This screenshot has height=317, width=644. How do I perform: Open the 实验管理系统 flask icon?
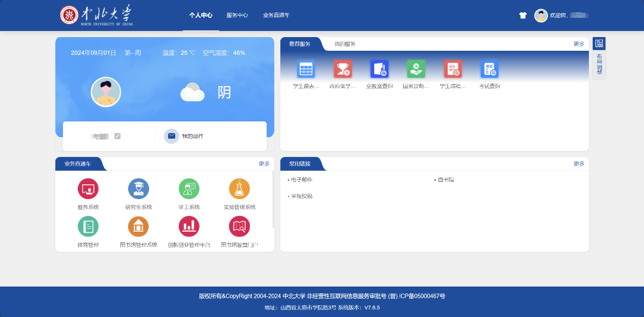point(239,189)
